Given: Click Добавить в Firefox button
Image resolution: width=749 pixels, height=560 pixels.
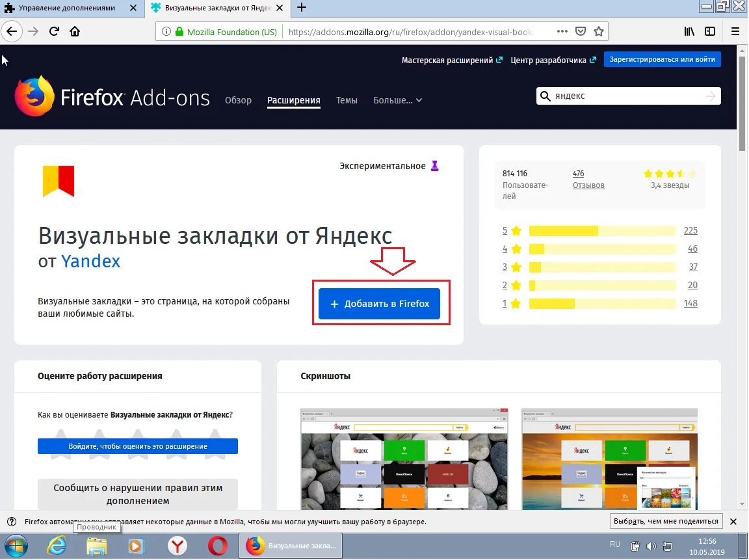Looking at the screenshot, I should 379,304.
